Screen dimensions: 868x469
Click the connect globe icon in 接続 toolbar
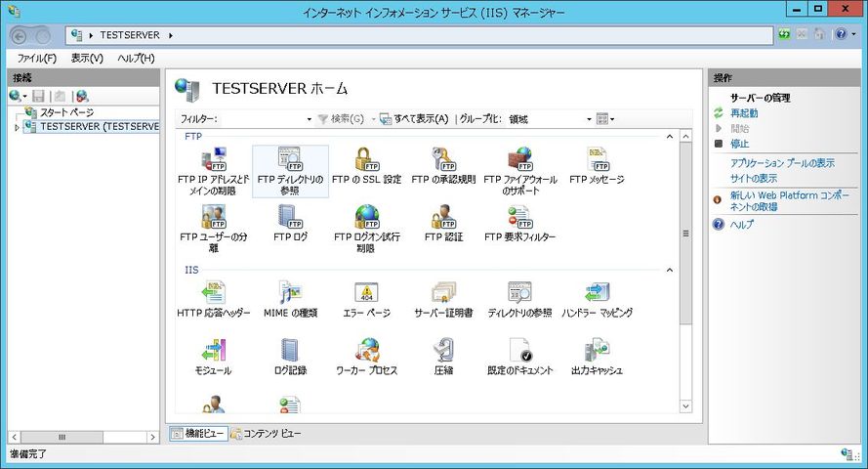point(15,97)
